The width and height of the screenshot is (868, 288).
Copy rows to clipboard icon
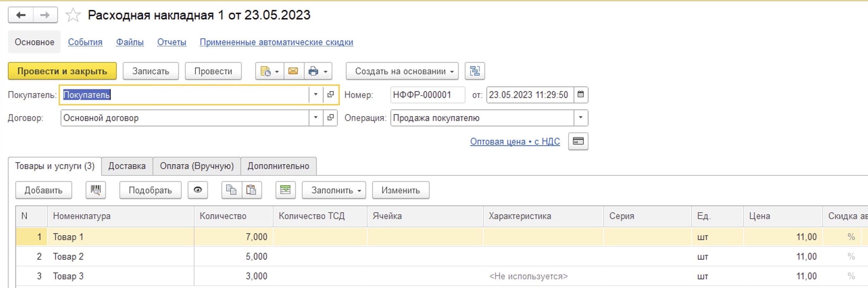[x=232, y=190]
